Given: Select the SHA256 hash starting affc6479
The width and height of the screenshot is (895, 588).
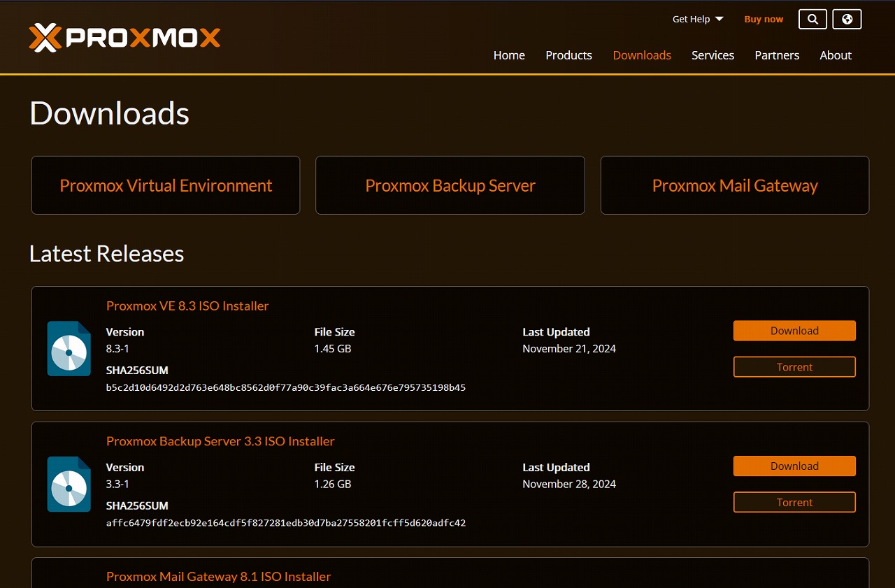Looking at the screenshot, I should [x=286, y=523].
